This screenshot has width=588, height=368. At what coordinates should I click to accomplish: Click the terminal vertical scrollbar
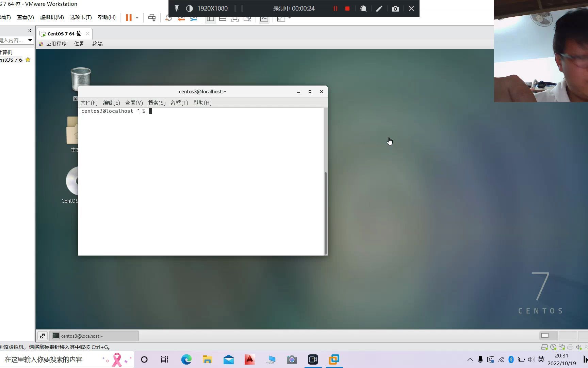click(x=326, y=213)
